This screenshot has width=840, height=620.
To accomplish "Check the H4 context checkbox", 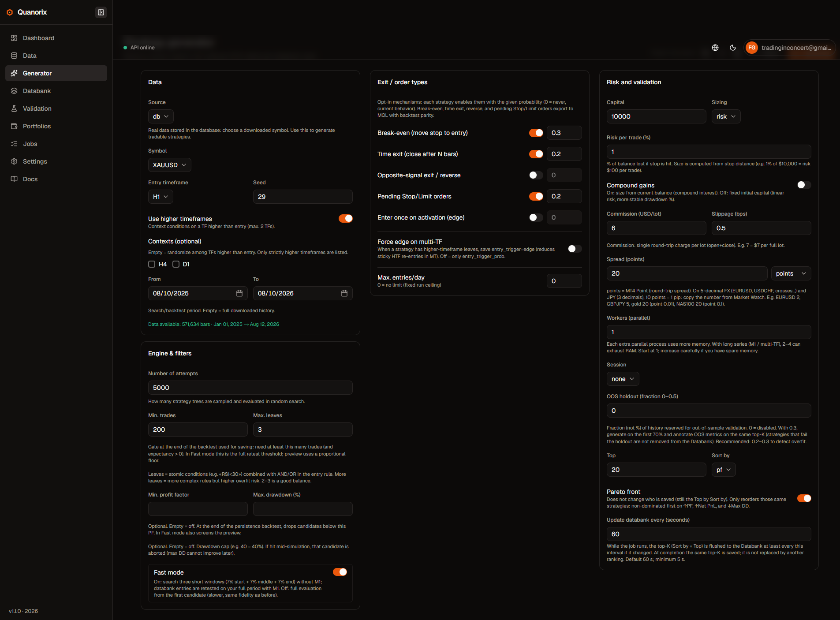I will pos(152,264).
